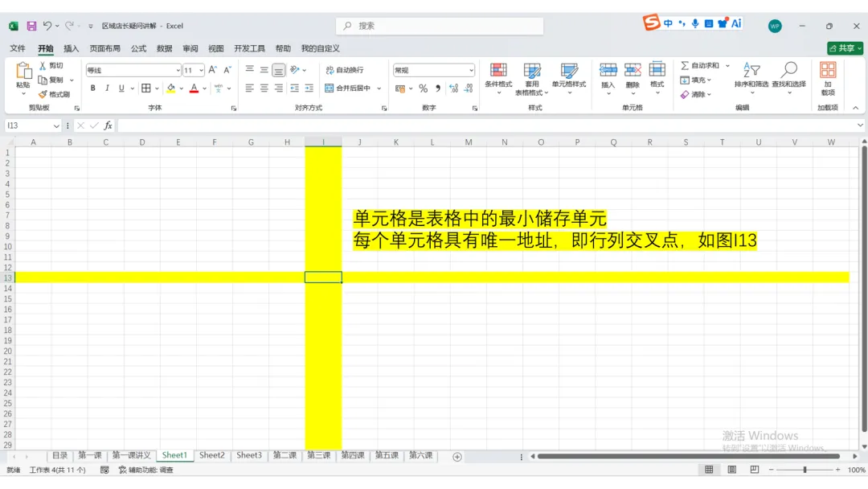Apply percent style to cell
868x489 pixels.
[x=424, y=88]
